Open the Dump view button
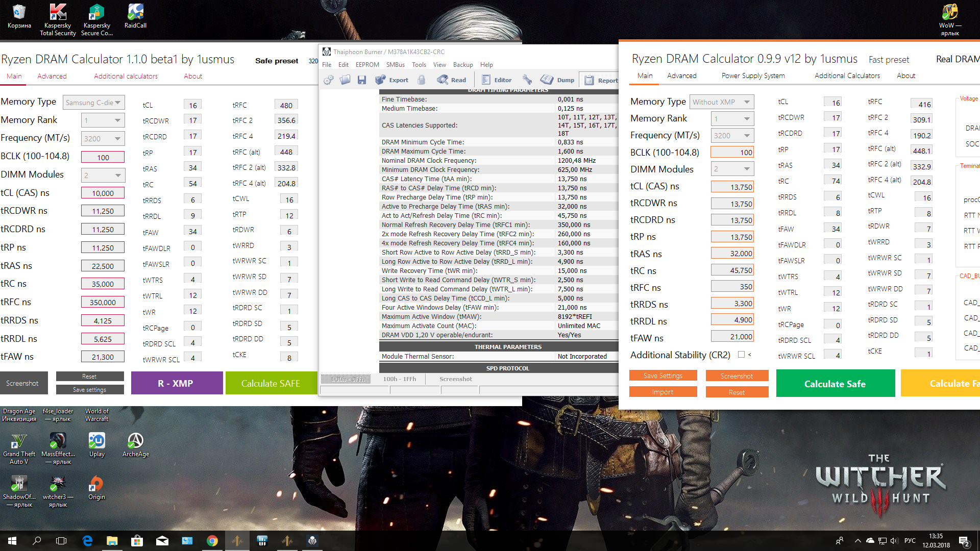980x551 pixels. coord(557,80)
